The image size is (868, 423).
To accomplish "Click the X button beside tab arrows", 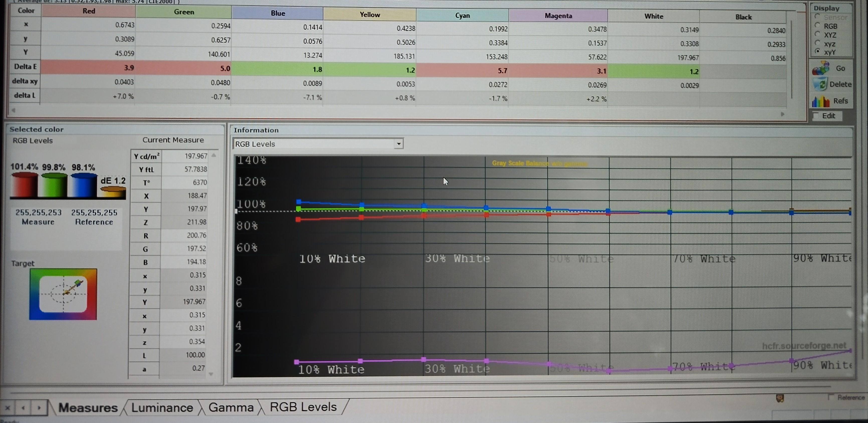I will [8, 408].
